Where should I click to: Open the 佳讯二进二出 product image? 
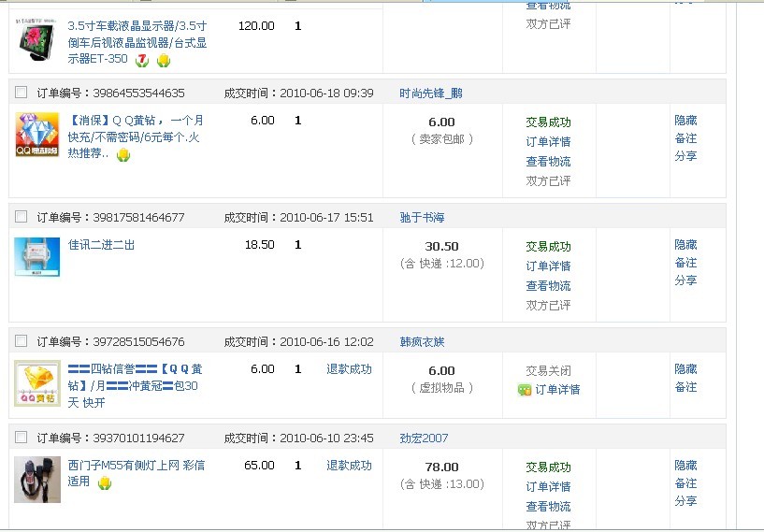coord(37,257)
